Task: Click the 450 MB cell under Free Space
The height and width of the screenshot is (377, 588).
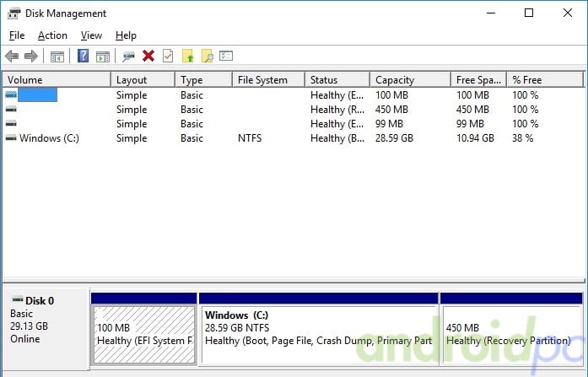Action: coord(472,110)
